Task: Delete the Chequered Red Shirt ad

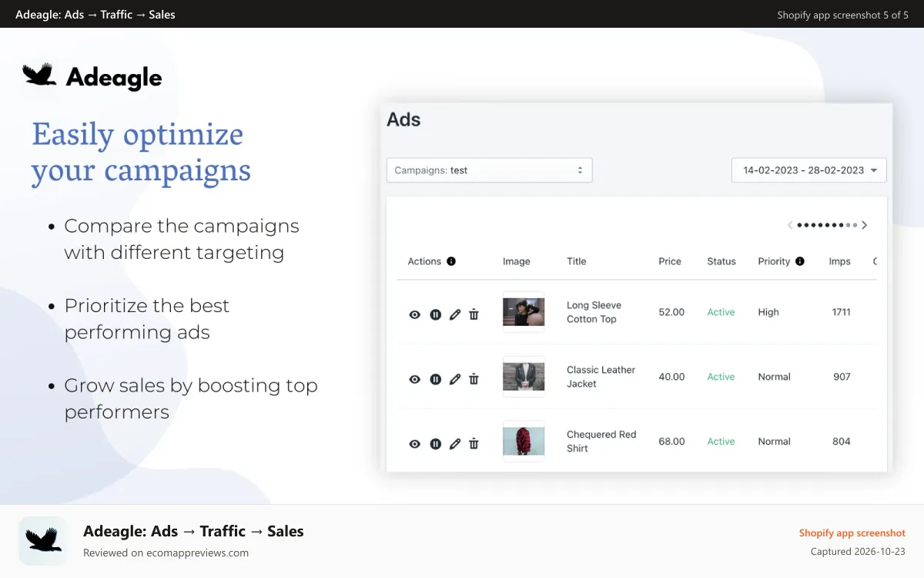Action: pos(474,444)
